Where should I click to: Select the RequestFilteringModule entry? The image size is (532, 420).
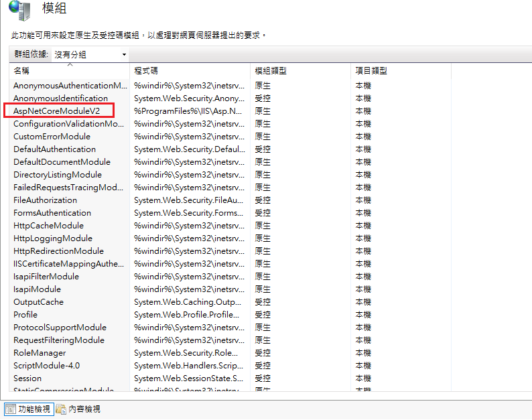59,340
